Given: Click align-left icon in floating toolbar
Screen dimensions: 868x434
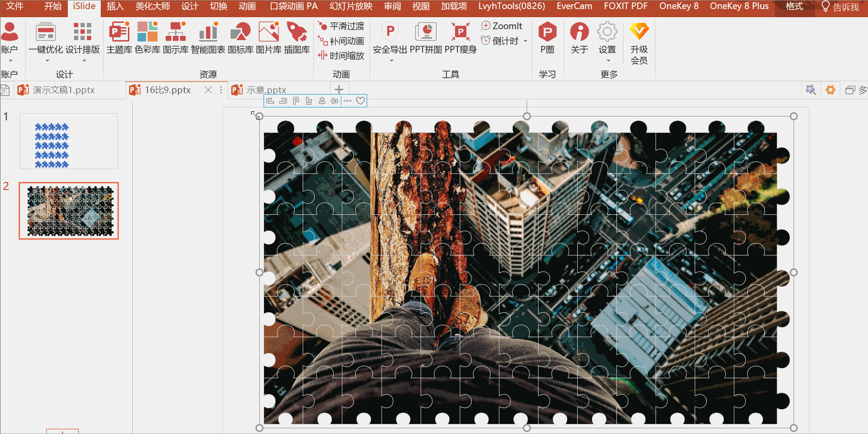Looking at the screenshot, I should tap(270, 101).
